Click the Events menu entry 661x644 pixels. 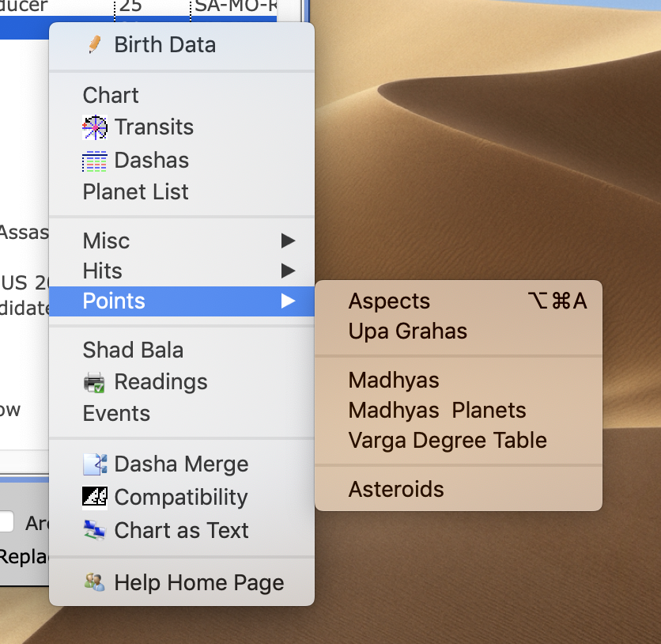tap(116, 413)
